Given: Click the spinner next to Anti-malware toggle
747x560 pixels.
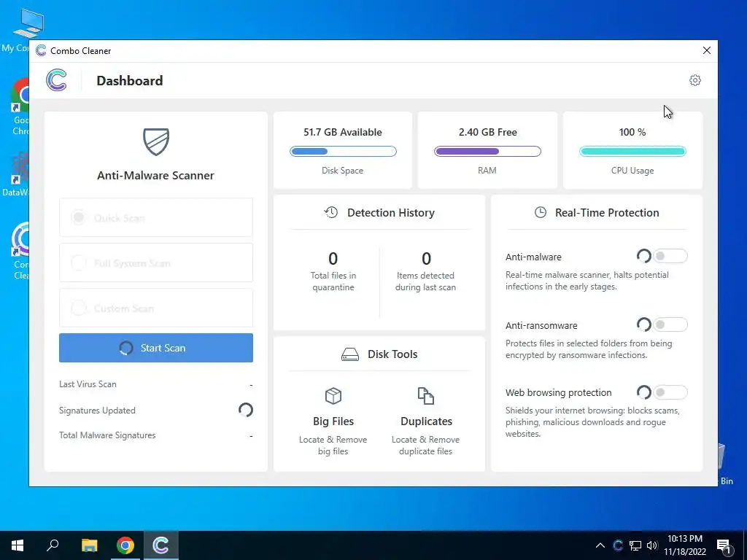Looking at the screenshot, I should point(643,256).
